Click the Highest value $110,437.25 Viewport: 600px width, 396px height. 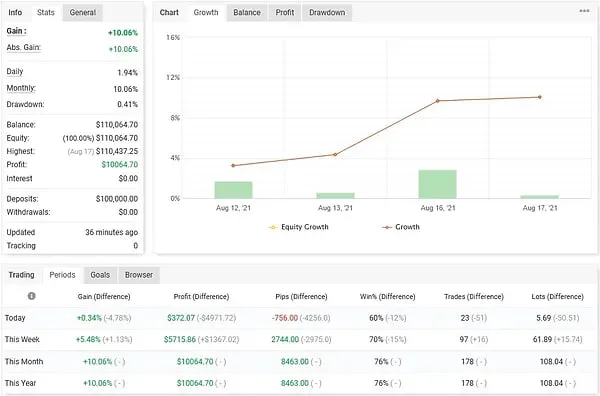(117, 151)
